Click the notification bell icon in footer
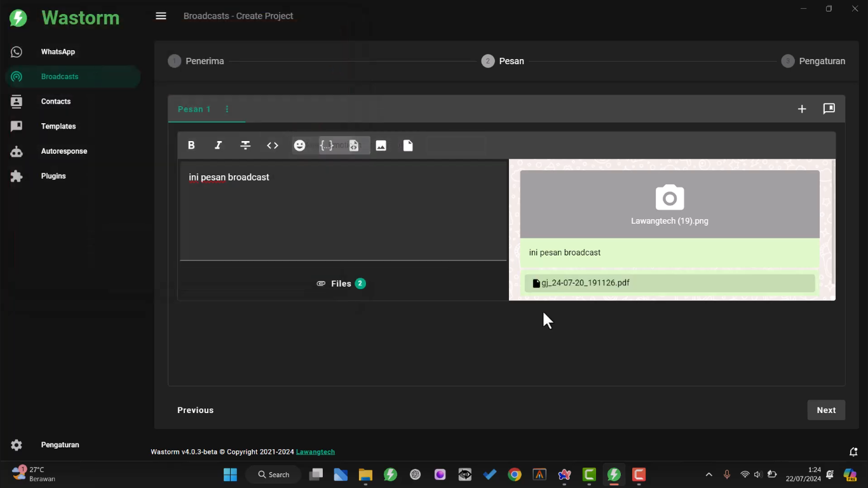868x488 pixels. (853, 452)
